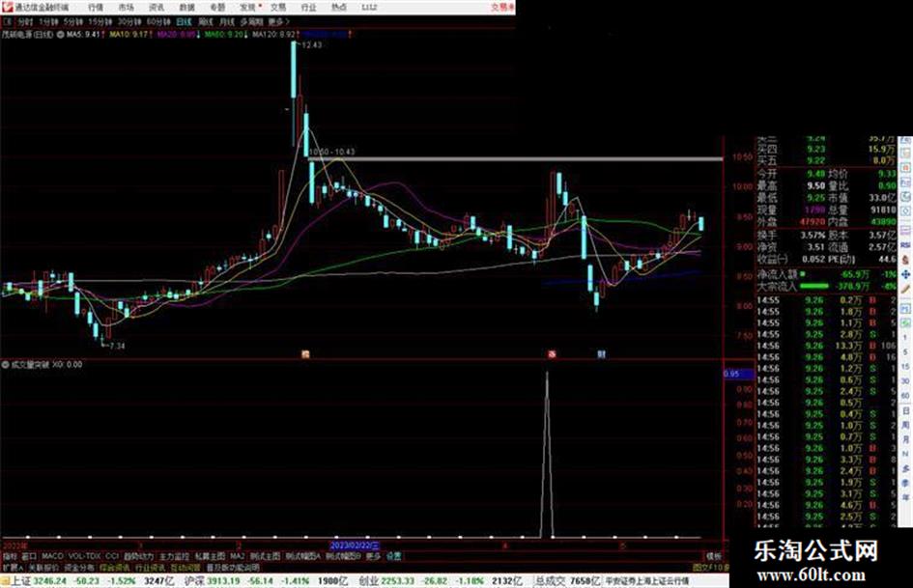The width and height of the screenshot is (913, 588).
Task: Expand the 扩展 panel toggle
Action: pyautogui.click(x=13, y=567)
